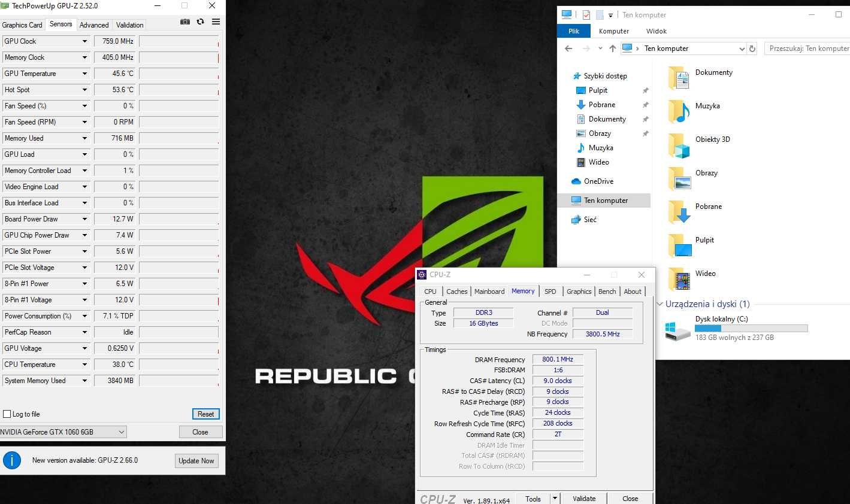Image resolution: width=850 pixels, height=504 pixels.
Task: Click Close button in CPU-Z
Action: pos(630,498)
